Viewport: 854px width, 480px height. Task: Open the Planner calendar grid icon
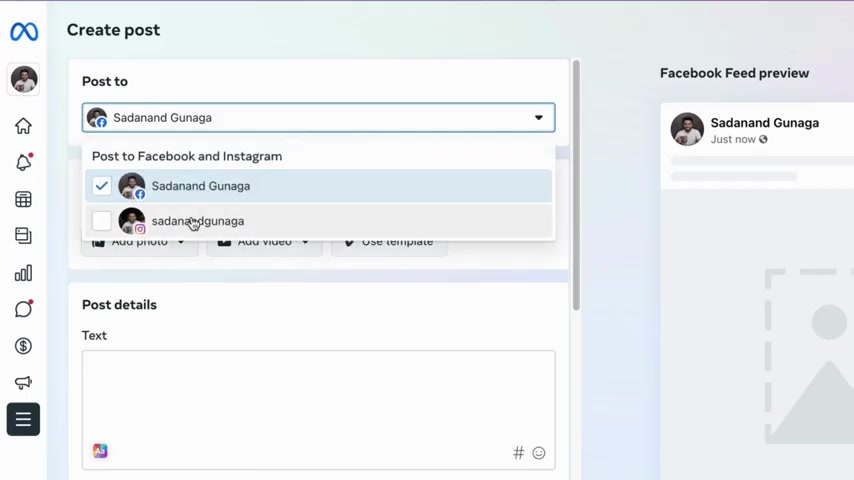(x=23, y=199)
